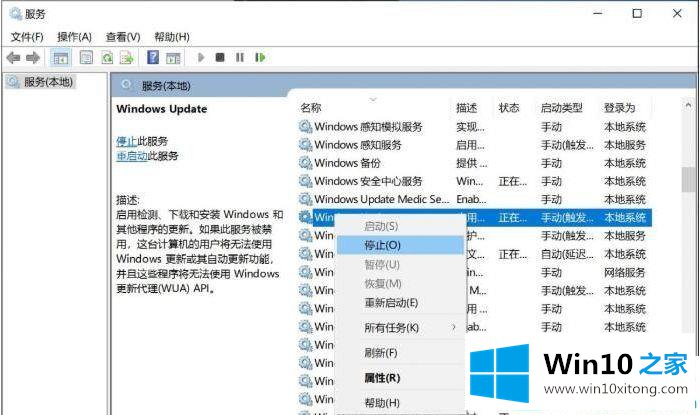Click the Windows Update title in detail pane

[162, 109]
